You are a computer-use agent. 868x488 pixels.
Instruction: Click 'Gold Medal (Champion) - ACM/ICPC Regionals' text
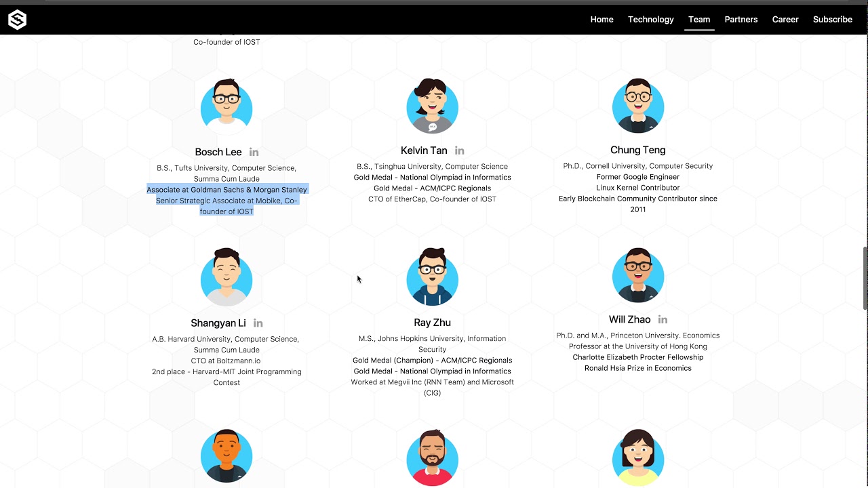432,361
